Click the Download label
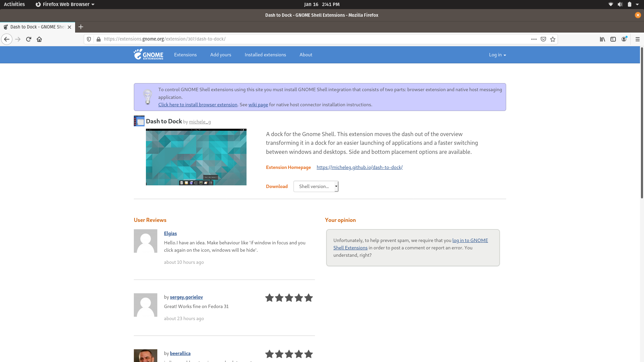 click(x=277, y=186)
